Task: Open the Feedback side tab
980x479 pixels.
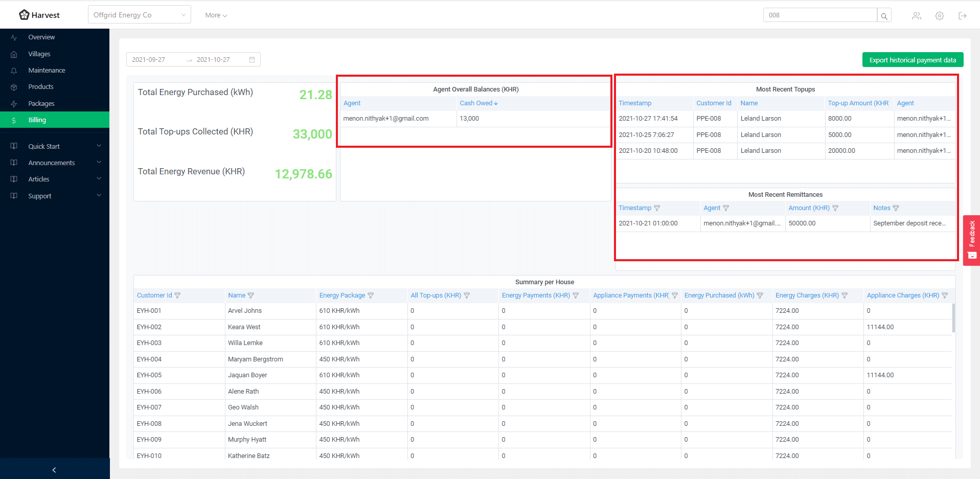Action: [971, 240]
